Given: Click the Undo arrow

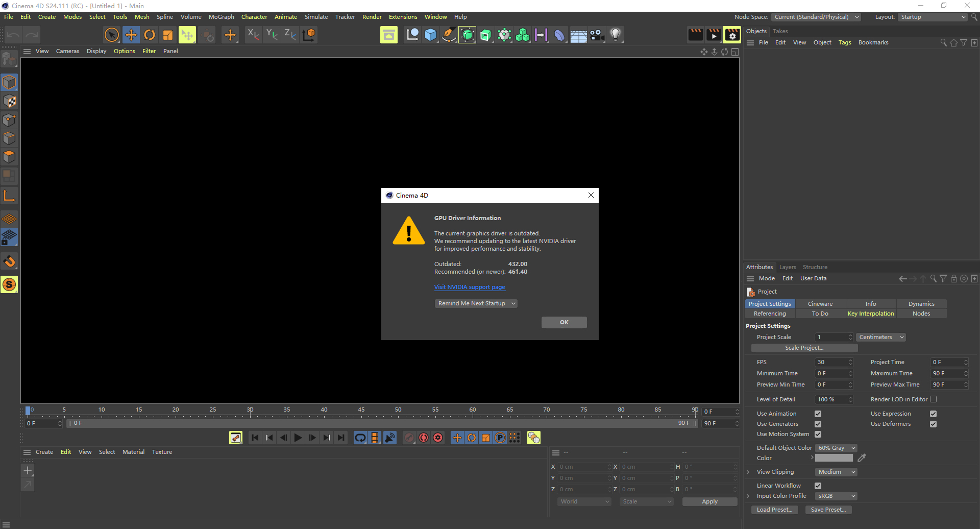Looking at the screenshot, I should pos(13,35).
